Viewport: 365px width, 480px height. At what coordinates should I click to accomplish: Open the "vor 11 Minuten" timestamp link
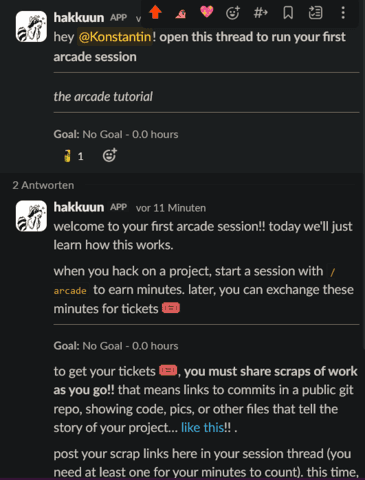click(171, 208)
